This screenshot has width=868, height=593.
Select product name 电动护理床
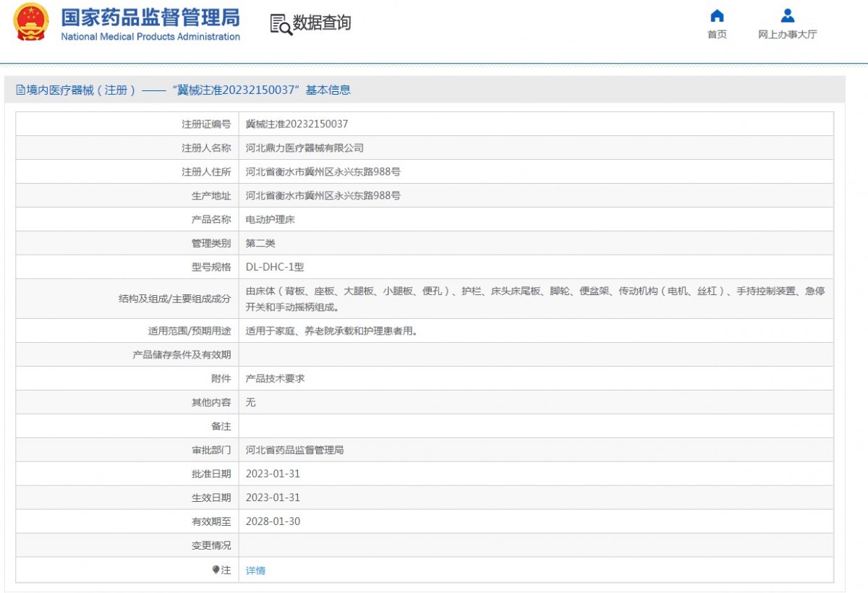pos(270,219)
